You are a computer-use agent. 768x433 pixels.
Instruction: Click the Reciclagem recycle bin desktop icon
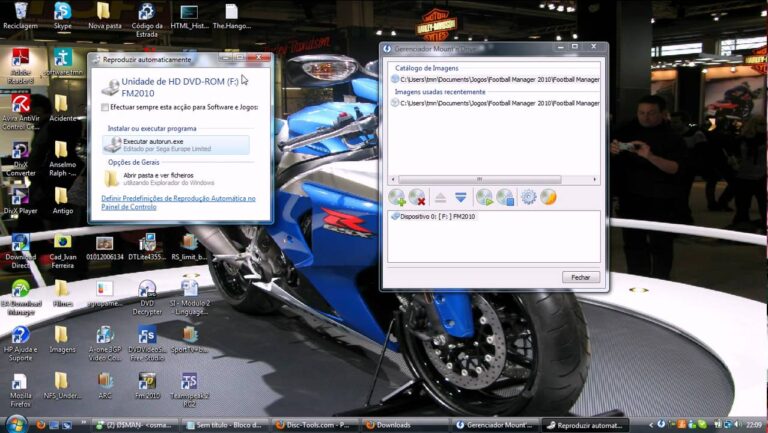coord(21,16)
